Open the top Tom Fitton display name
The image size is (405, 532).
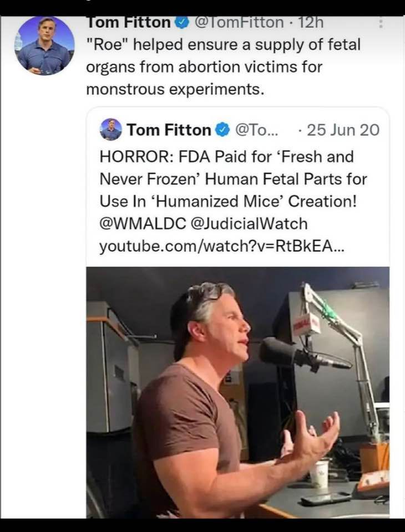129,23
